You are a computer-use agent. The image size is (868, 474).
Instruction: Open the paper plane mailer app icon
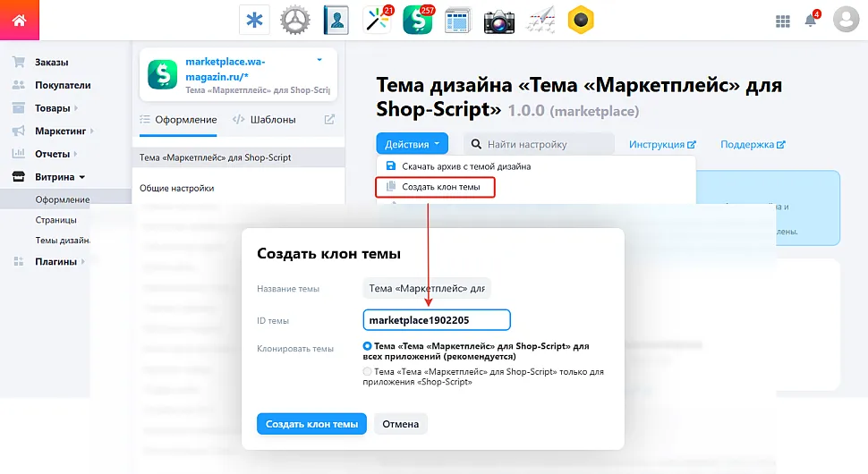point(540,21)
